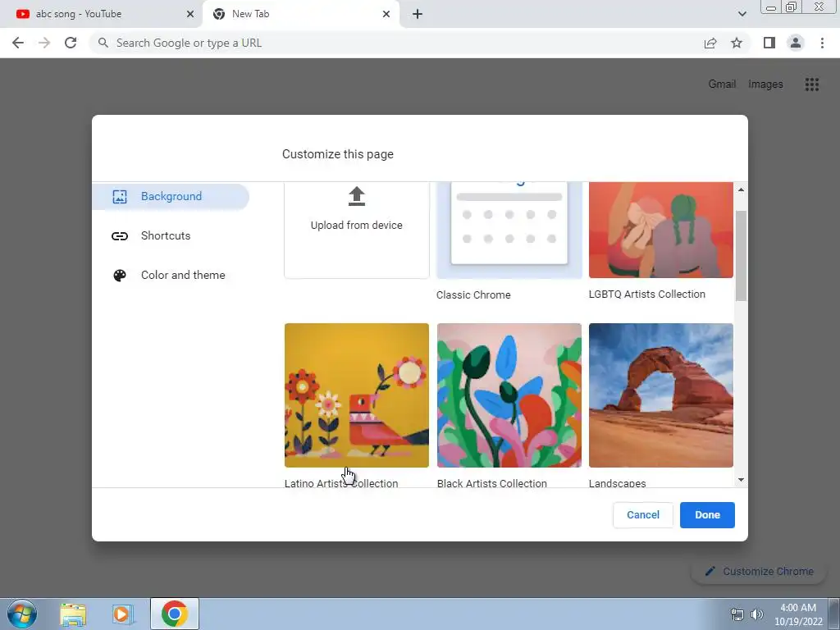
Task: Open the side panel icon
Action: 769,43
